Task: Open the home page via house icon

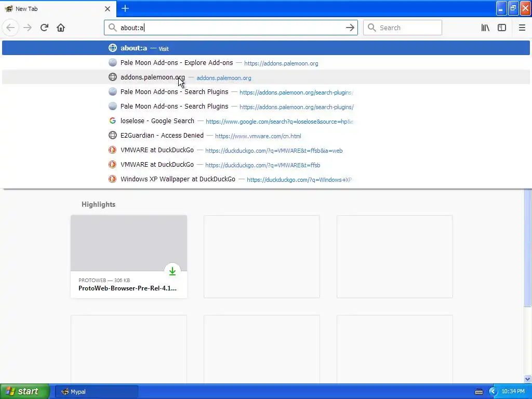Action: pos(61,28)
